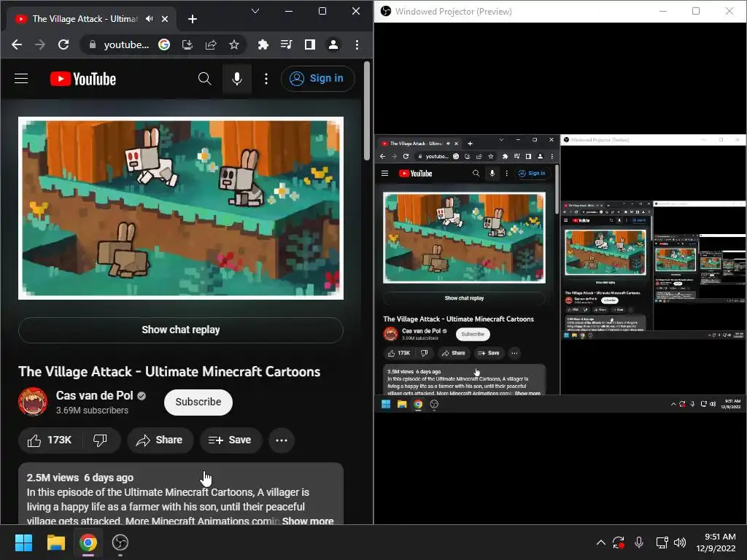This screenshot has width=747, height=560.
Task: Close The Village Attack tab
Action: (165, 19)
